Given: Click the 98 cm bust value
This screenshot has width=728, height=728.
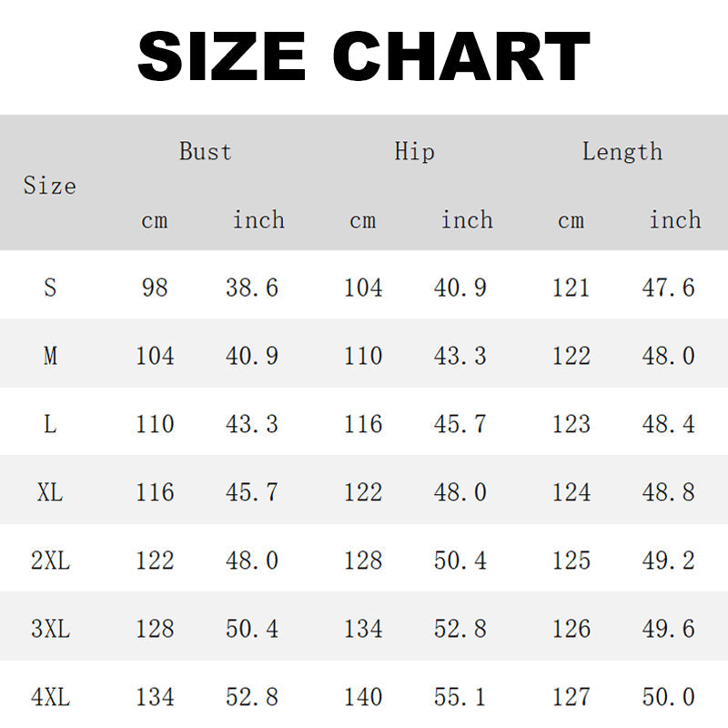Looking at the screenshot, I should [x=155, y=288].
